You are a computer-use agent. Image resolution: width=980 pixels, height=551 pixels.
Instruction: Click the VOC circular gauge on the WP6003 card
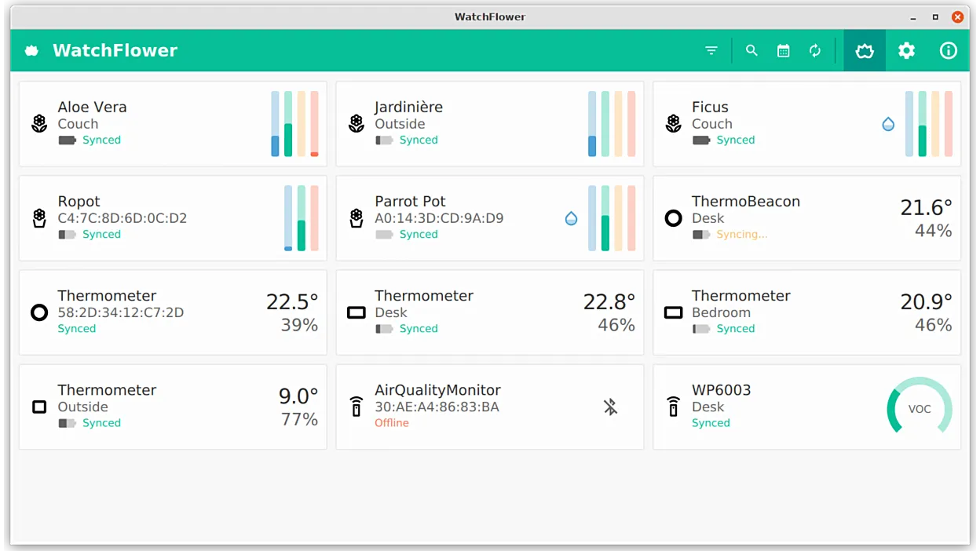(x=920, y=405)
